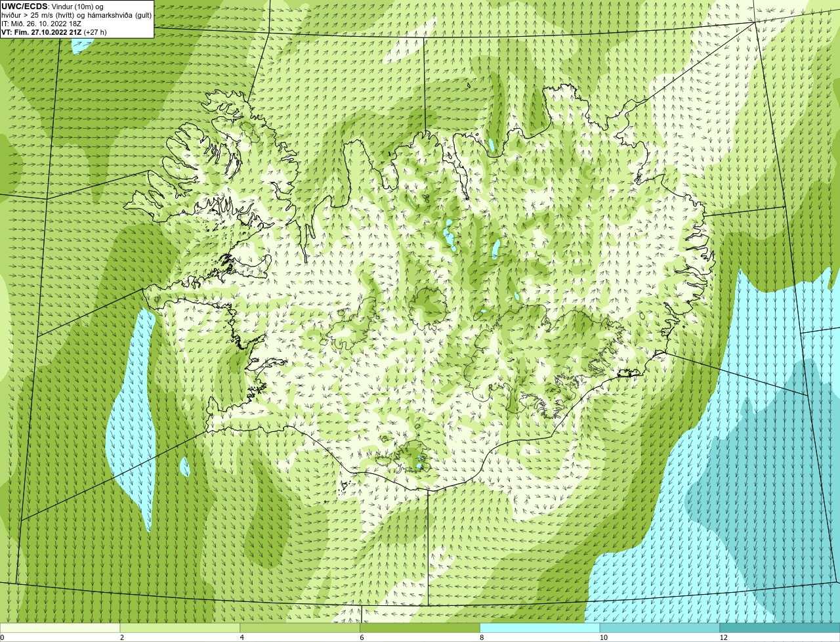Click the 10–12 m/s teal legend swatch
This screenshot has height=642, width=840.
[x=660, y=628]
